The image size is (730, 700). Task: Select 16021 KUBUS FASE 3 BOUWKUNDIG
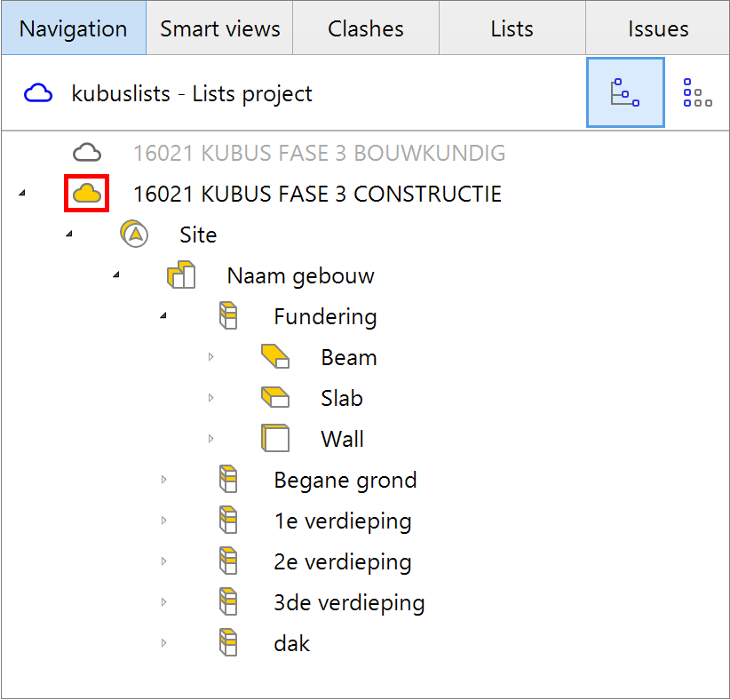320,153
